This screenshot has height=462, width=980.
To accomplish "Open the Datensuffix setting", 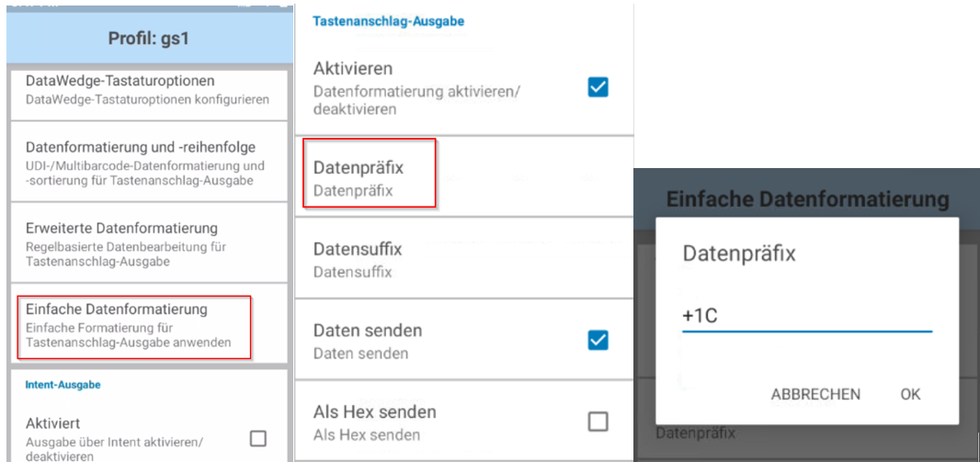I will pos(359,259).
